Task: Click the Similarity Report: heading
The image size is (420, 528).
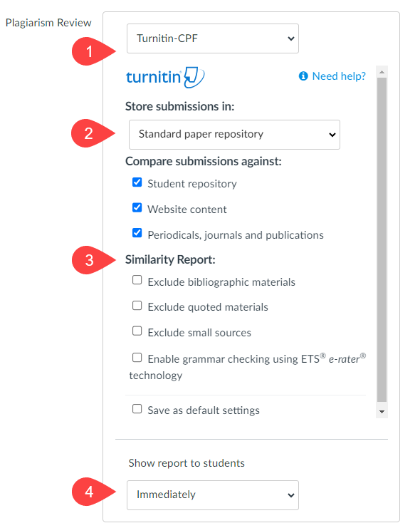Action: click(x=170, y=259)
